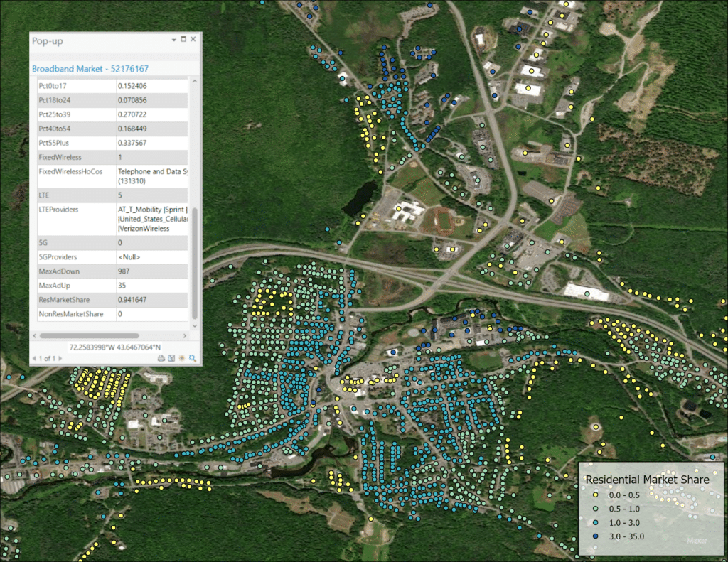The height and width of the screenshot is (562, 728).
Task: Click the value 0.152406
Action: [x=132, y=86]
